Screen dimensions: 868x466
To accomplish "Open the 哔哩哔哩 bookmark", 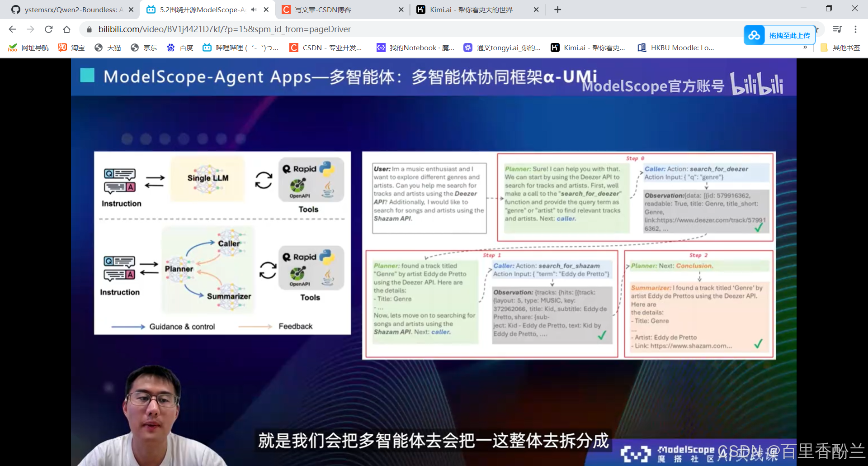I will (241, 48).
